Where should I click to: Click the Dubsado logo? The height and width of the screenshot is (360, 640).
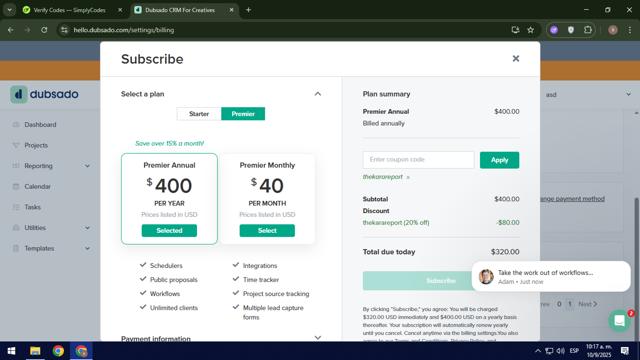44,94
